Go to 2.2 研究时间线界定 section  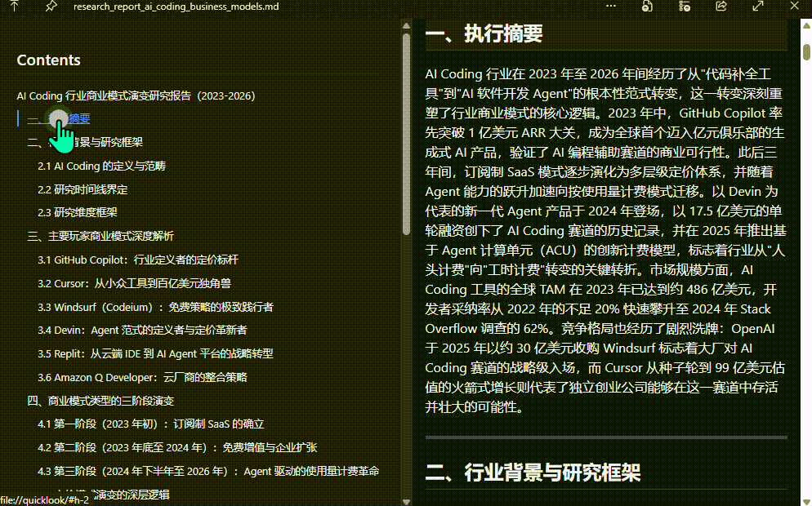tap(83, 190)
